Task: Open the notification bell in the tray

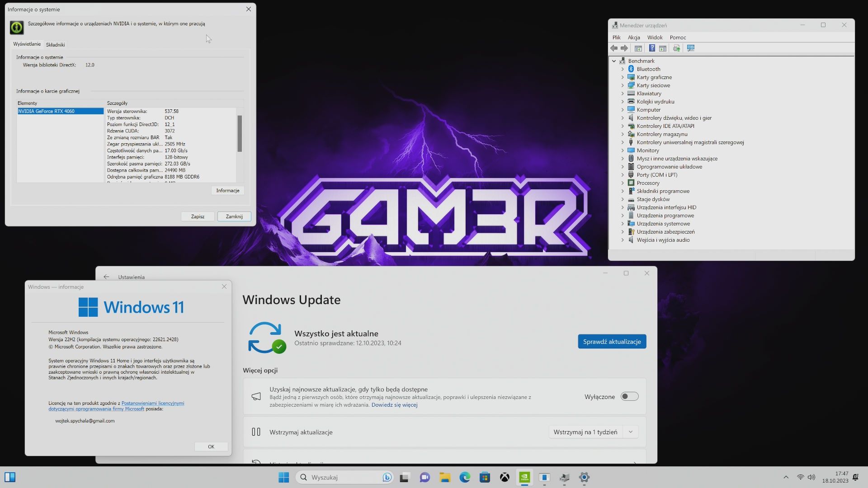Action: tap(855, 477)
